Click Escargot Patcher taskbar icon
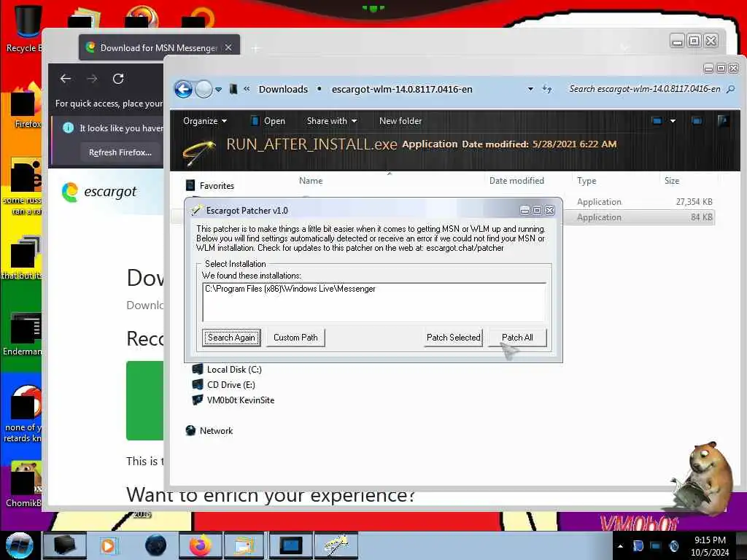747x560 pixels. 336,545
